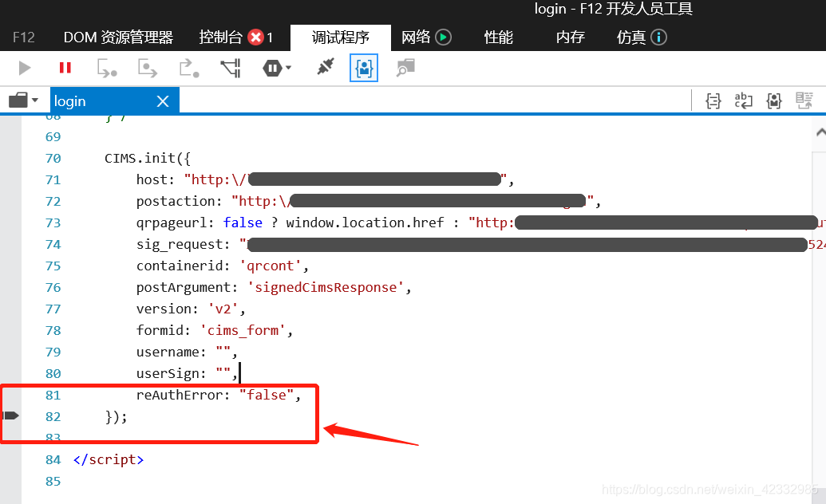Image resolution: width=826 pixels, height=504 pixels.
Task: Open the file picker folder dropdown
Action: coord(24,100)
